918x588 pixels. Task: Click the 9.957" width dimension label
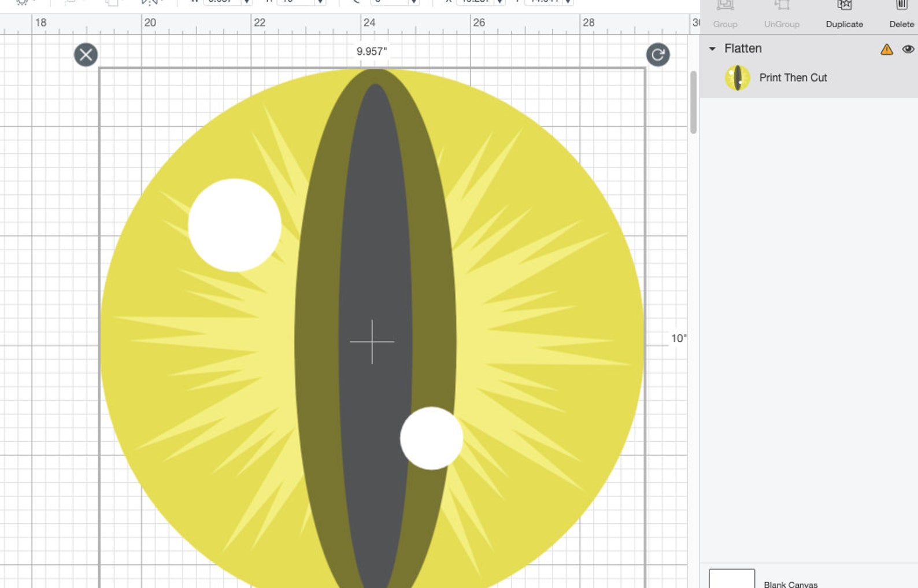pos(371,51)
